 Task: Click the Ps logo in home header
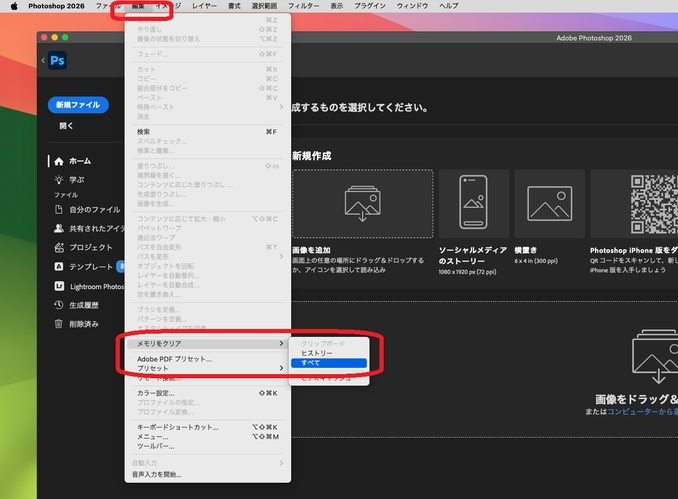[57, 61]
